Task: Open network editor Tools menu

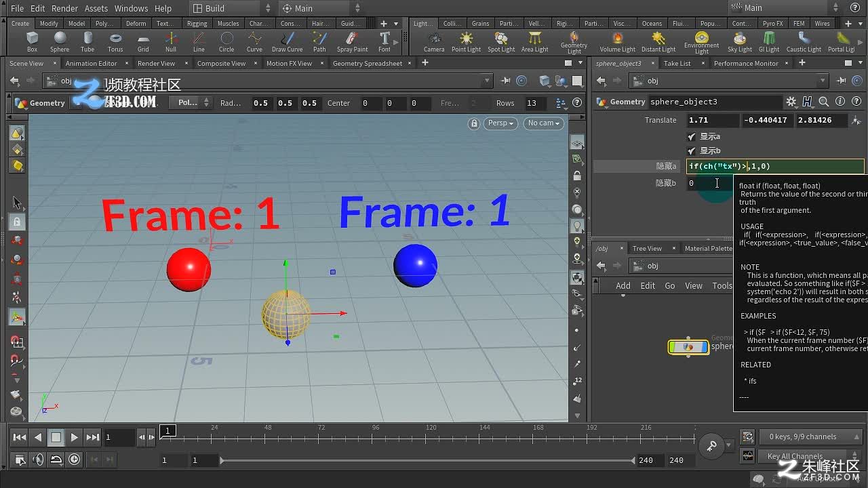Action: (x=722, y=285)
